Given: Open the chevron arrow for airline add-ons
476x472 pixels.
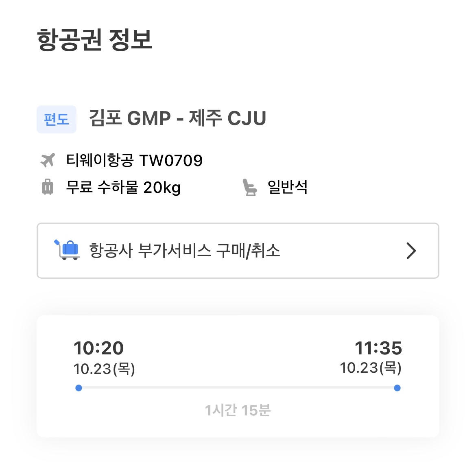Looking at the screenshot, I should [411, 251].
